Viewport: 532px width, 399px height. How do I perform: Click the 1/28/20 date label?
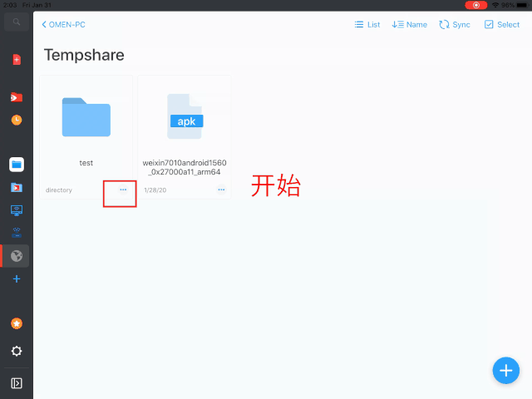pyautogui.click(x=155, y=190)
